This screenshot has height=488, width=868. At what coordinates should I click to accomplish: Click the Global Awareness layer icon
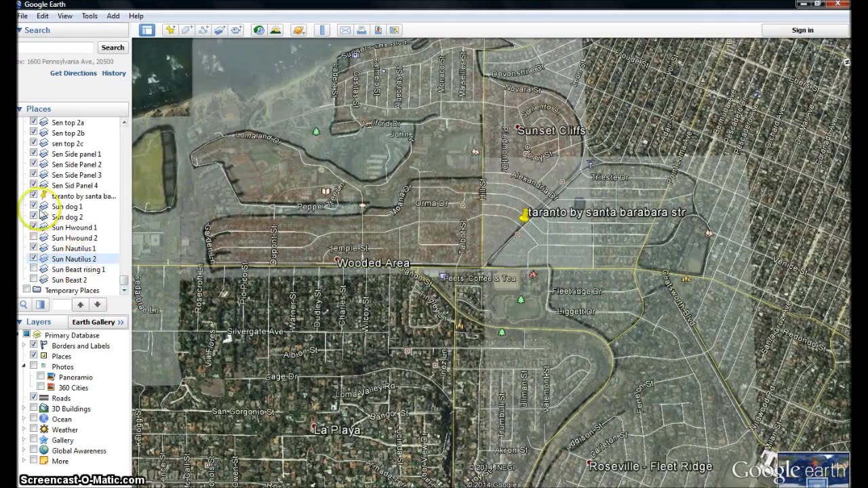click(43, 451)
